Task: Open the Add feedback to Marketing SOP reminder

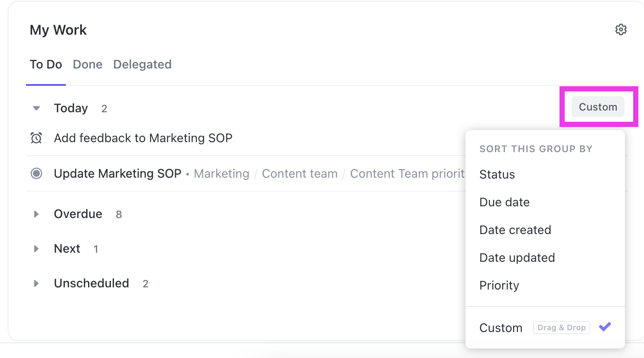Action: [x=143, y=138]
